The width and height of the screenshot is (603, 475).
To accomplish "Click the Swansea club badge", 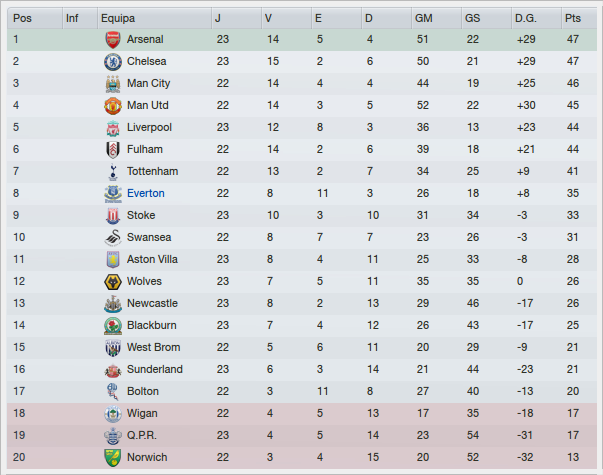I will pos(112,237).
